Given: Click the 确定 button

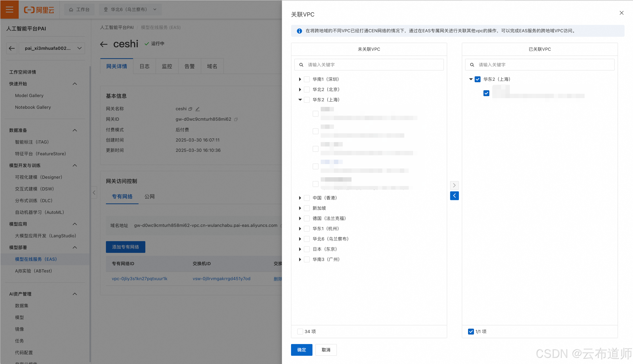Looking at the screenshot, I should [x=301, y=350].
